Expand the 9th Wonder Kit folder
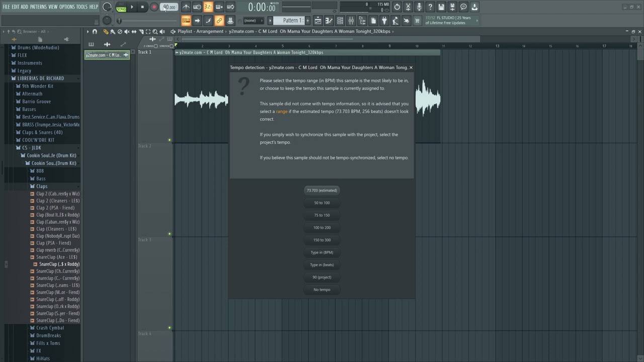 pyautogui.click(x=38, y=86)
